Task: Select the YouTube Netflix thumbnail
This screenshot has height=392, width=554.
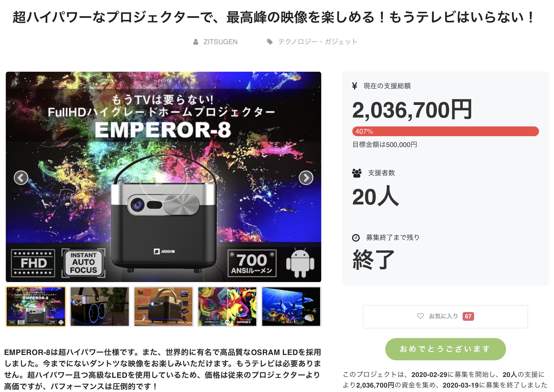Action: click(x=163, y=307)
